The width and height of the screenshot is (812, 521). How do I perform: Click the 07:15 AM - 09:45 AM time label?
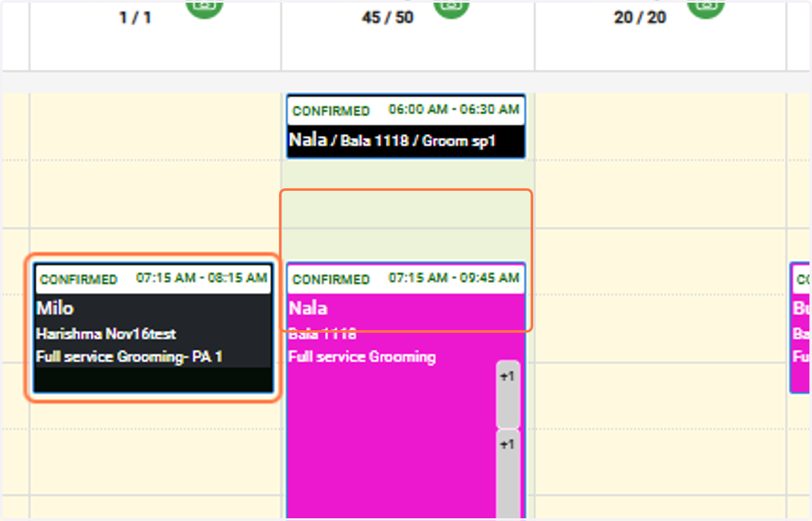[454, 278]
